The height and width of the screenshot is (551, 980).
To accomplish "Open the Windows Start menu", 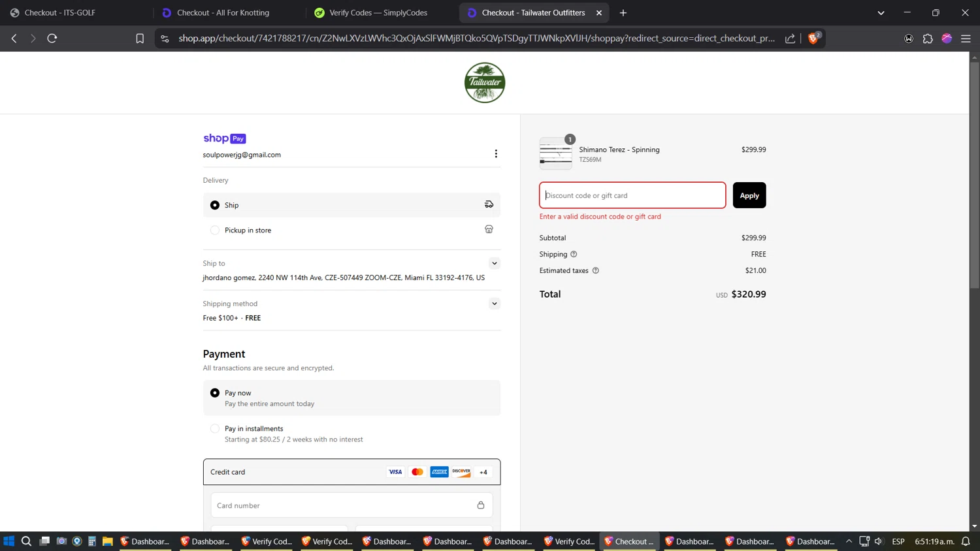I will pos(9,541).
